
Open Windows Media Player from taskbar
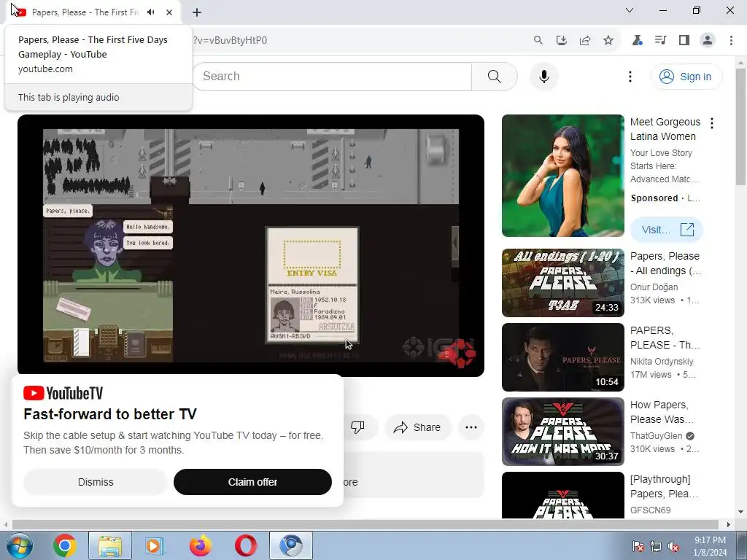coord(154,545)
